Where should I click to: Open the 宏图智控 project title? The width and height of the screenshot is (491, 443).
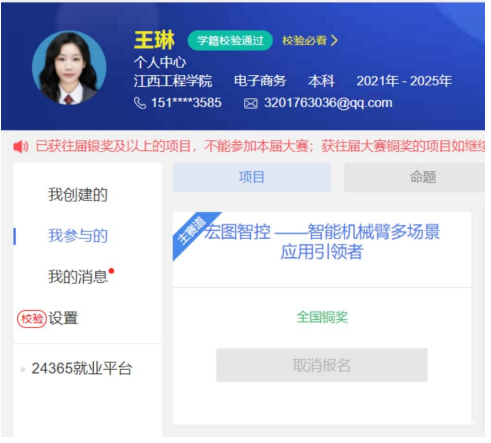tap(322, 242)
